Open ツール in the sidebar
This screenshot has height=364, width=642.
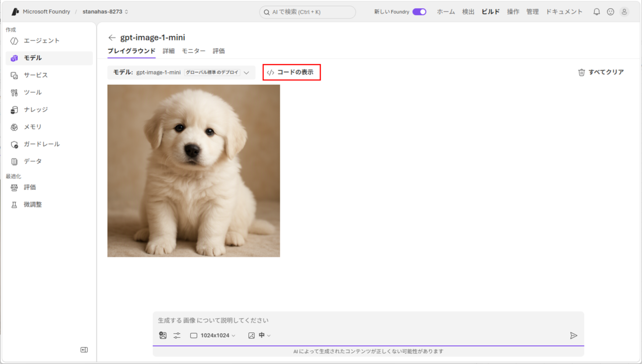(49, 93)
